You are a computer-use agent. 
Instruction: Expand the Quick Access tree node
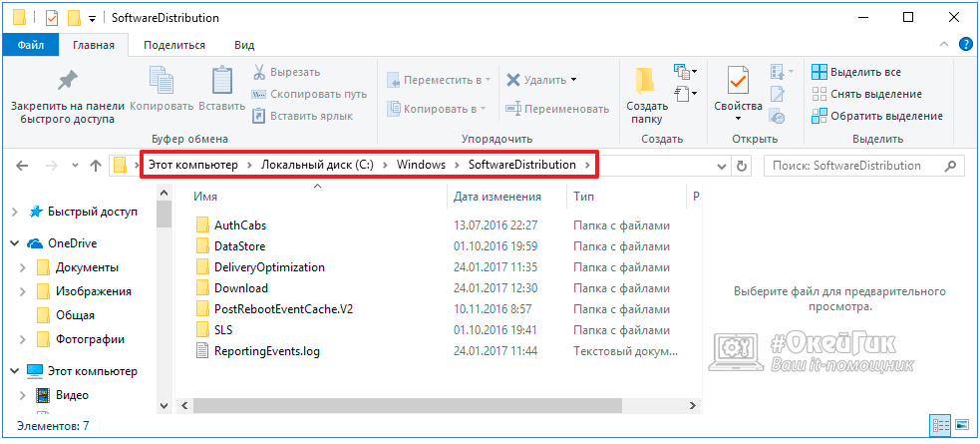click(x=14, y=212)
